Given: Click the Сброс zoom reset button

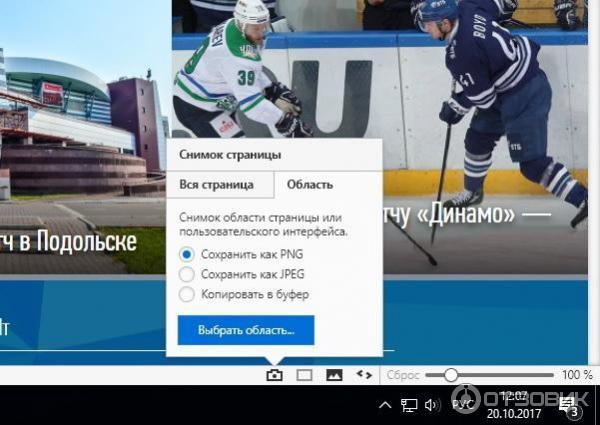Looking at the screenshot, I should tap(403, 375).
